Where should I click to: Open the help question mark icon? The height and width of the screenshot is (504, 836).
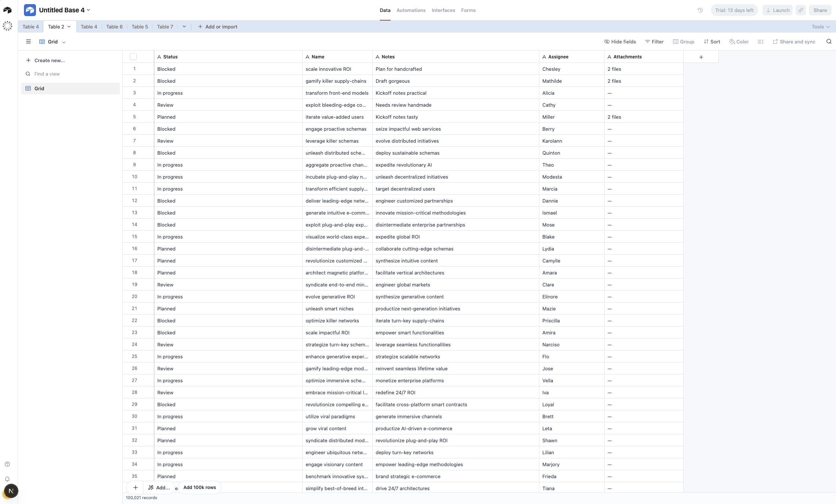[7, 464]
